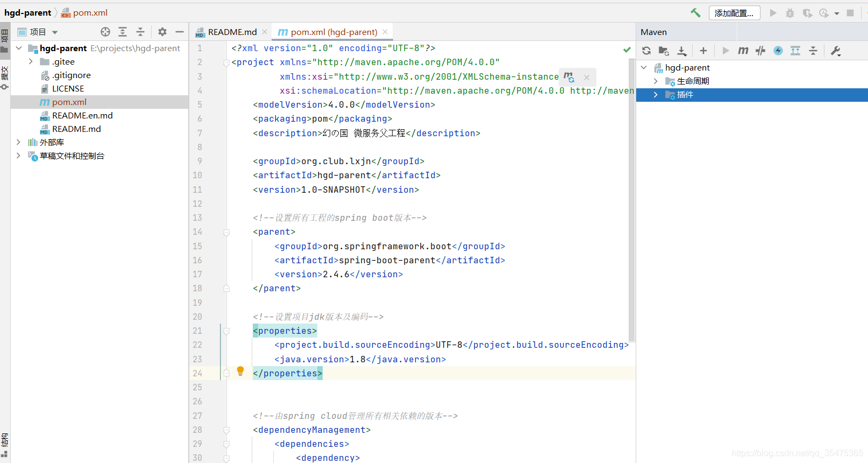Click the Run play icon in top toolbar
Screen dimensions: 868x463
pyautogui.click(x=773, y=13)
